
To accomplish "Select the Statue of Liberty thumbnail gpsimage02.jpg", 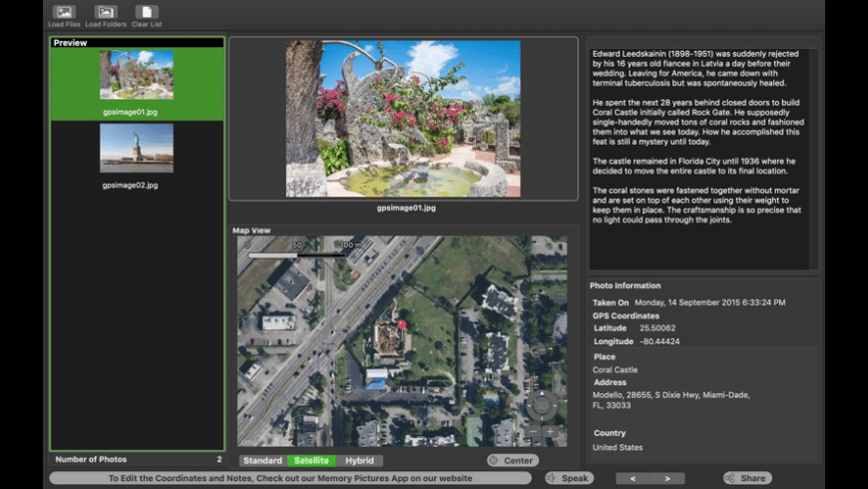I will coord(137,148).
